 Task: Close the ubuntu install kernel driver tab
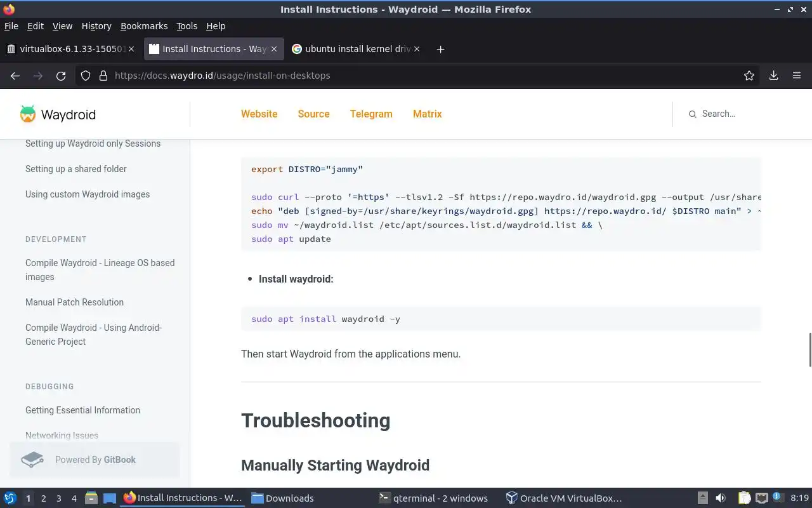point(417,49)
